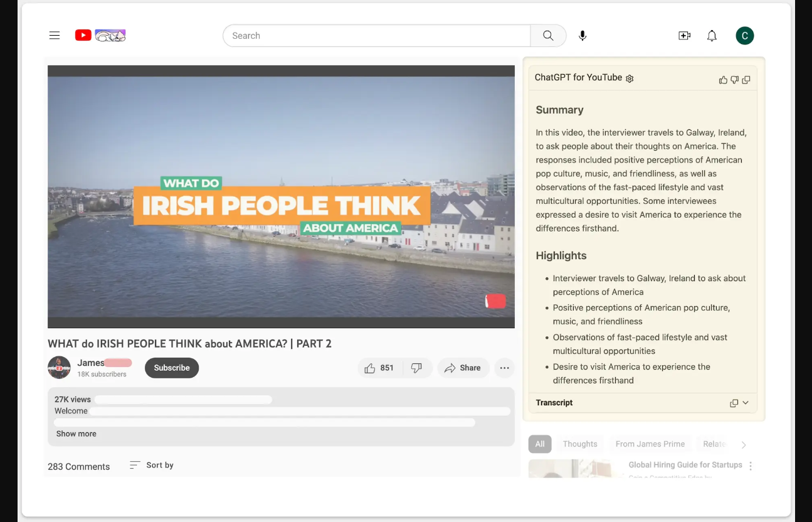Subscribe to the James channel
The image size is (812, 522).
click(172, 368)
